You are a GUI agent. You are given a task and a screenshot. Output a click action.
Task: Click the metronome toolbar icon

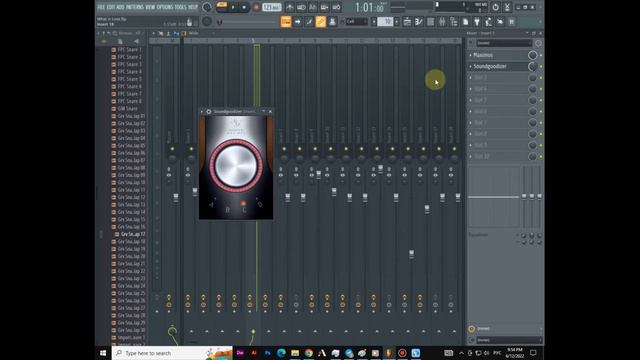289,7
